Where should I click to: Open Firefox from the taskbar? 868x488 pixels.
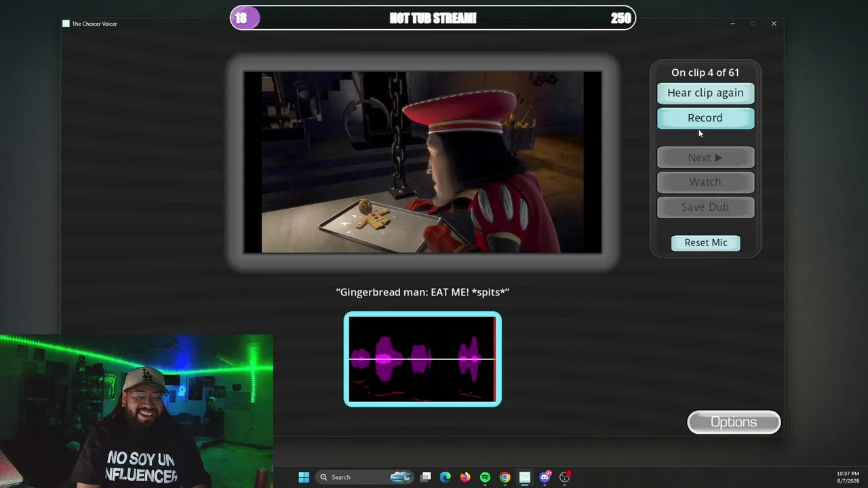pyautogui.click(x=465, y=477)
